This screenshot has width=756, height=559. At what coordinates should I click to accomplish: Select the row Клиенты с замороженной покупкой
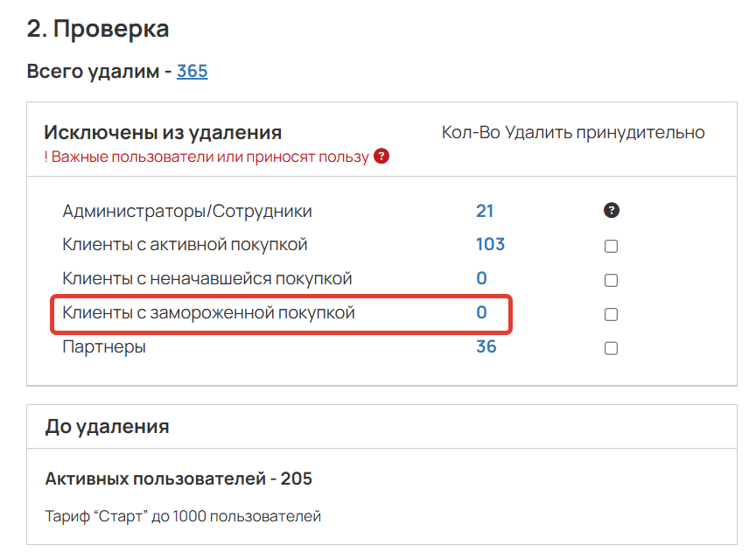click(207, 311)
